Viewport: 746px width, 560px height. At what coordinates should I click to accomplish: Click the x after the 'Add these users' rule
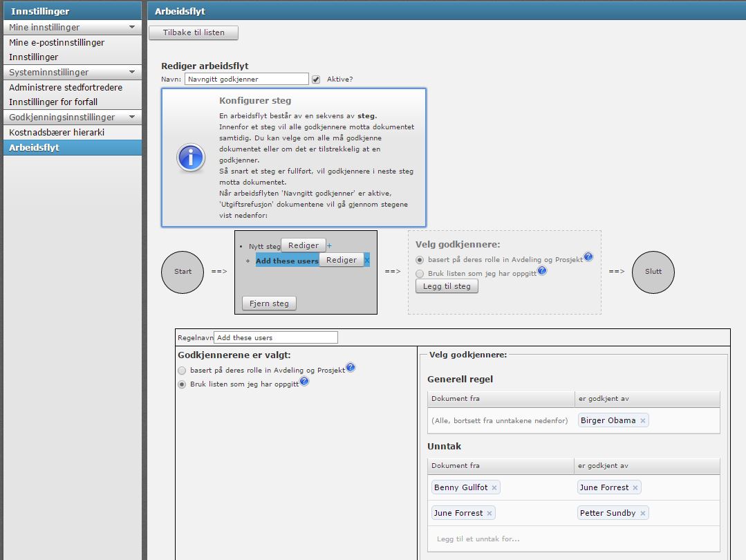point(367,261)
